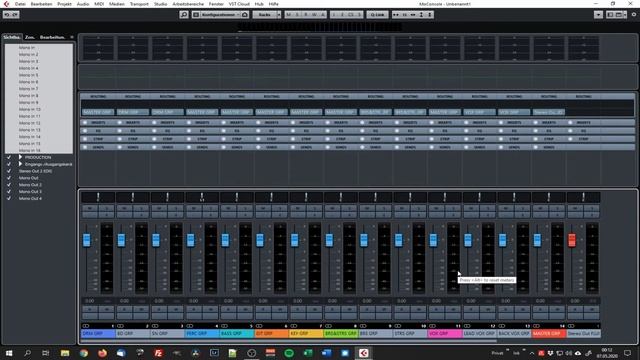Open the Arbeitsbereiche menu

point(188,4)
